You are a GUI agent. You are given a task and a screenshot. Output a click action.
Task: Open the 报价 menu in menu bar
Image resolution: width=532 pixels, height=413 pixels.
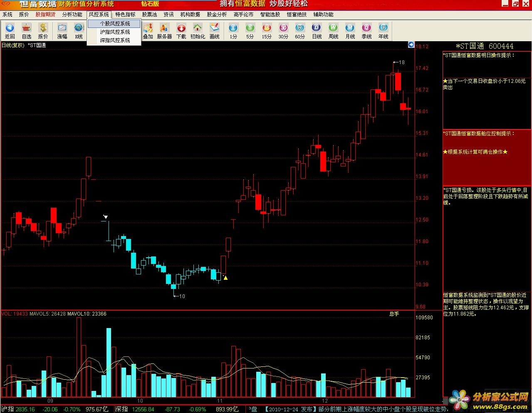[x=24, y=15]
